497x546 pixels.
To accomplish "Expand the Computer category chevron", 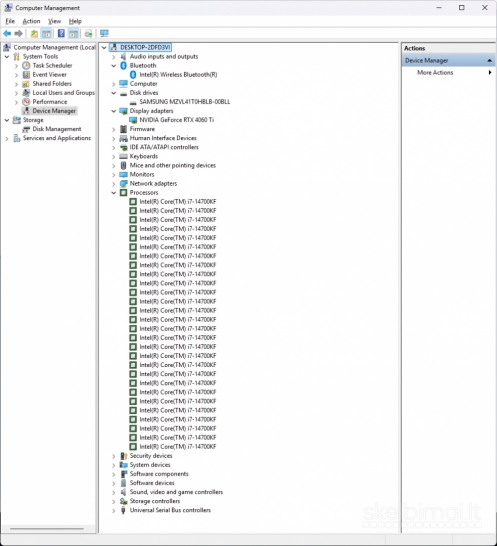I will point(114,84).
